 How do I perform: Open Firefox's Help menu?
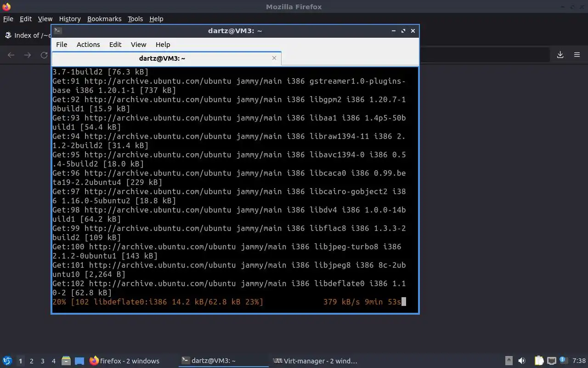156,19
